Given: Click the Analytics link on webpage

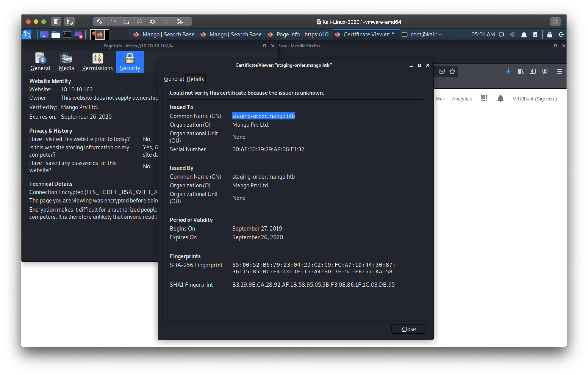Looking at the screenshot, I should pyautogui.click(x=462, y=99).
